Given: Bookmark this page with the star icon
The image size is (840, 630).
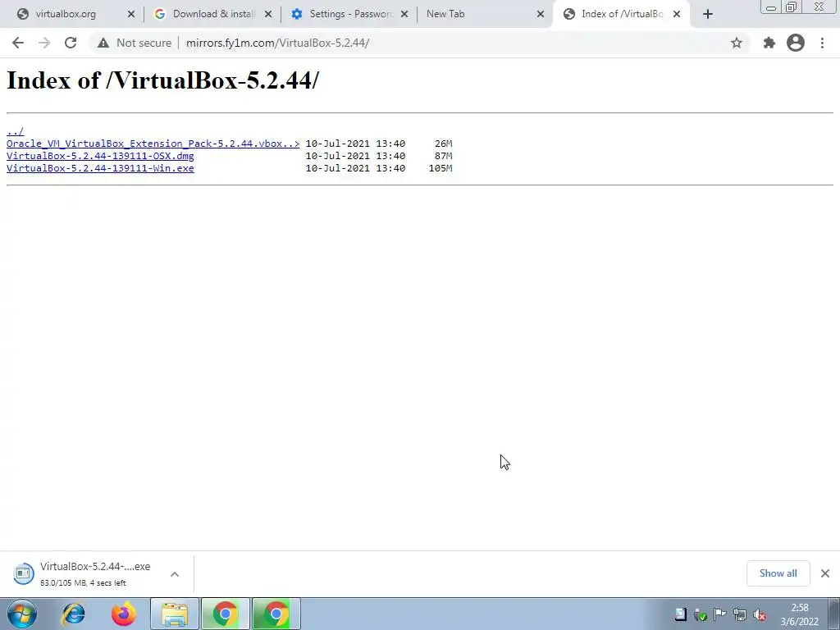Looking at the screenshot, I should (x=737, y=43).
